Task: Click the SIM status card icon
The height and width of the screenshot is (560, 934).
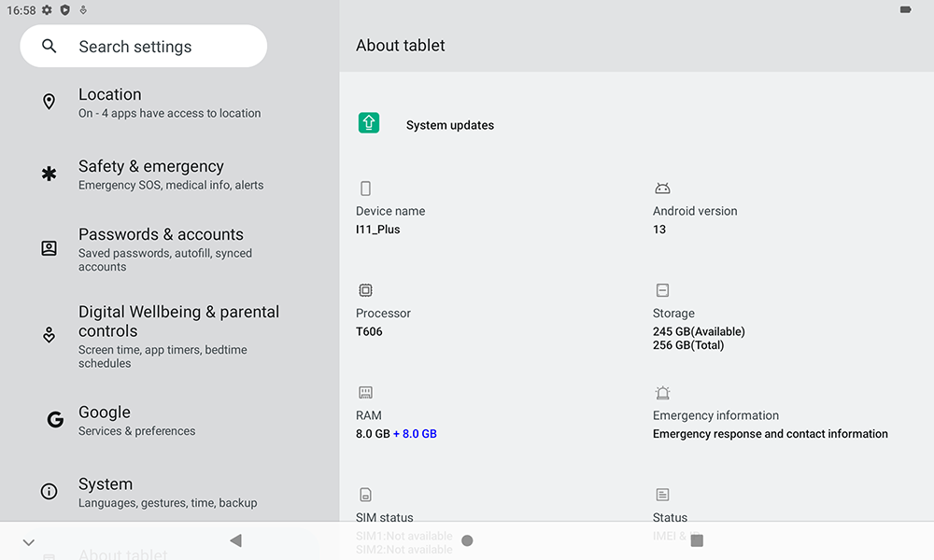Action: 365,495
